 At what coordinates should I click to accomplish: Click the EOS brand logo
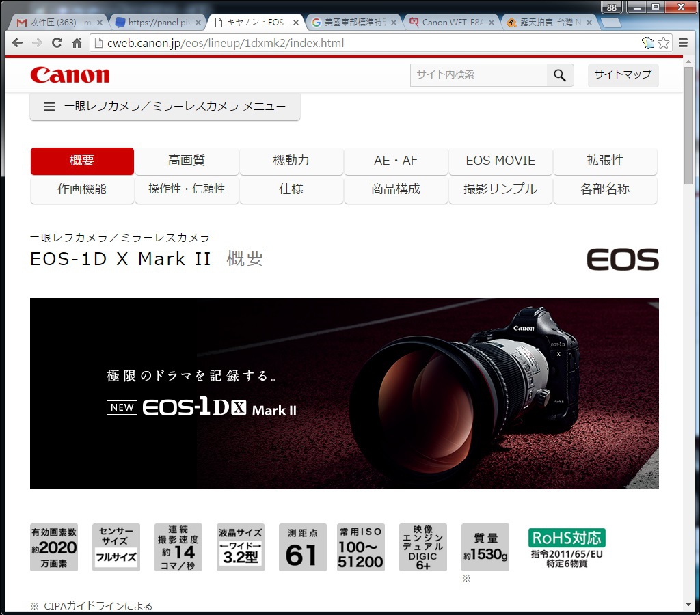tap(623, 259)
